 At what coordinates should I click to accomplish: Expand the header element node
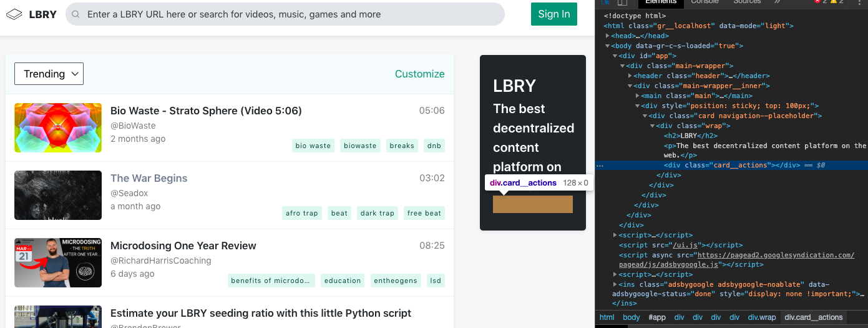click(630, 76)
